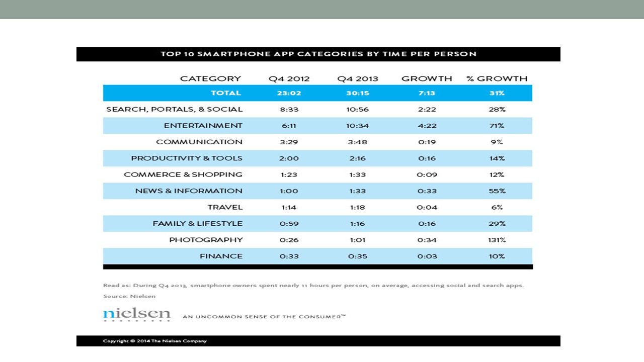This screenshot has width=644, height=362.
Task: Click 'Commerce & Shopping' row label
Action: [183, 174]
